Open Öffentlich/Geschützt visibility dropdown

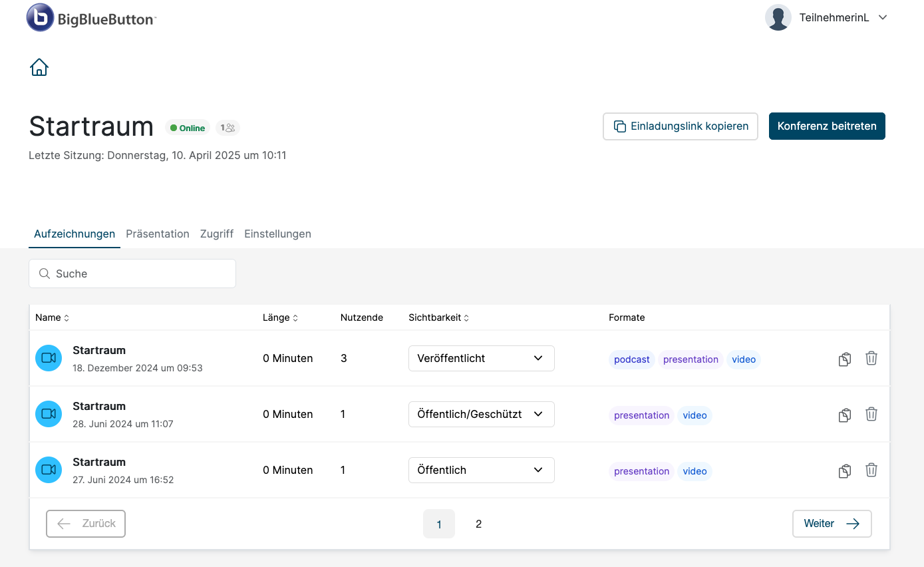pos(482,414)
